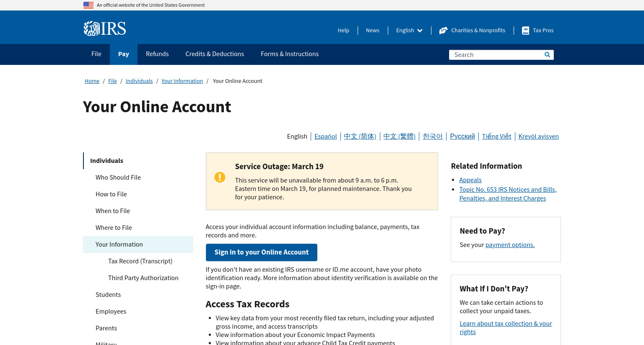This screenshot has width=644, height=345.
Task: Open the Pay menu
Action: tap(124, 54)
